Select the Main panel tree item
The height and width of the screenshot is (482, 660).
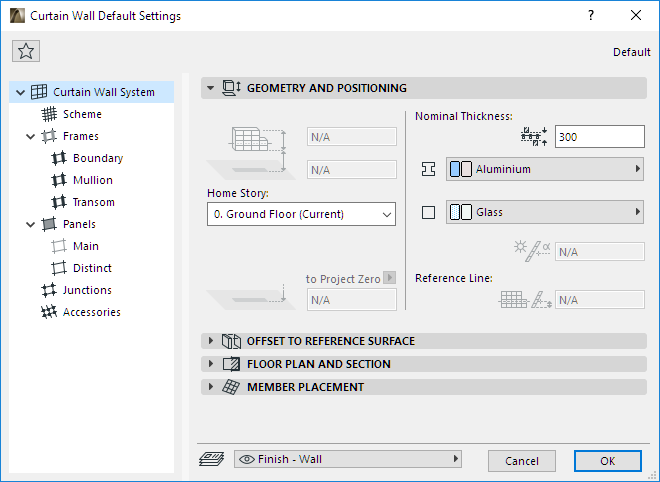(86, 246)
